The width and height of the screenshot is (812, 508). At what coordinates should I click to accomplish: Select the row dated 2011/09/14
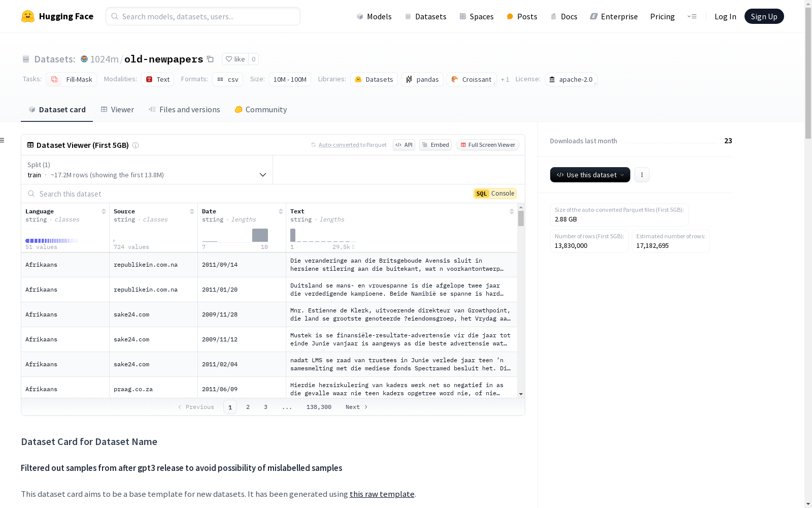[269, 265]
